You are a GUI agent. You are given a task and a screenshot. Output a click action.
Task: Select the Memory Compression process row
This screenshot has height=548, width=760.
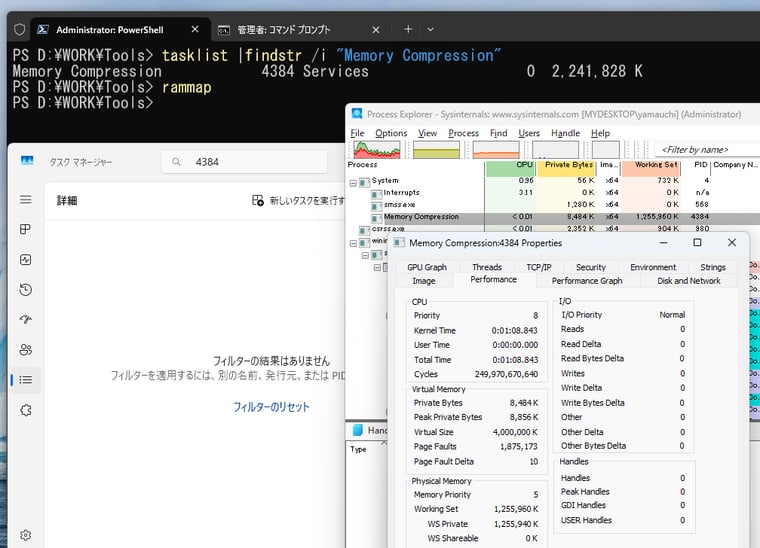coord(553,217)
